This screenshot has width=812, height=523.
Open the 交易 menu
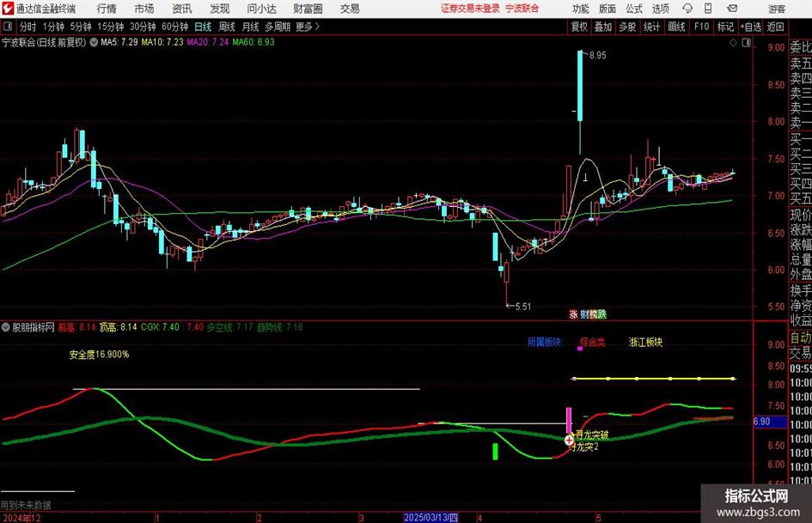point(350,9)
